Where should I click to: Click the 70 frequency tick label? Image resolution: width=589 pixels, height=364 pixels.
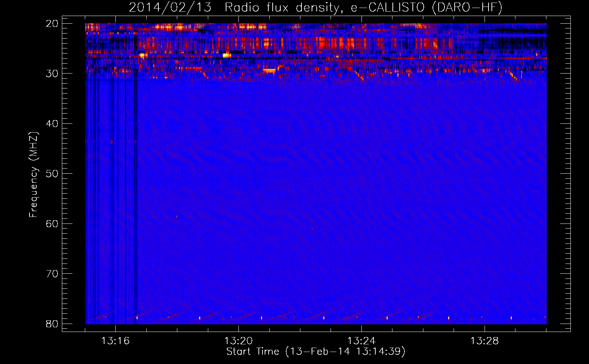(52, 274)
